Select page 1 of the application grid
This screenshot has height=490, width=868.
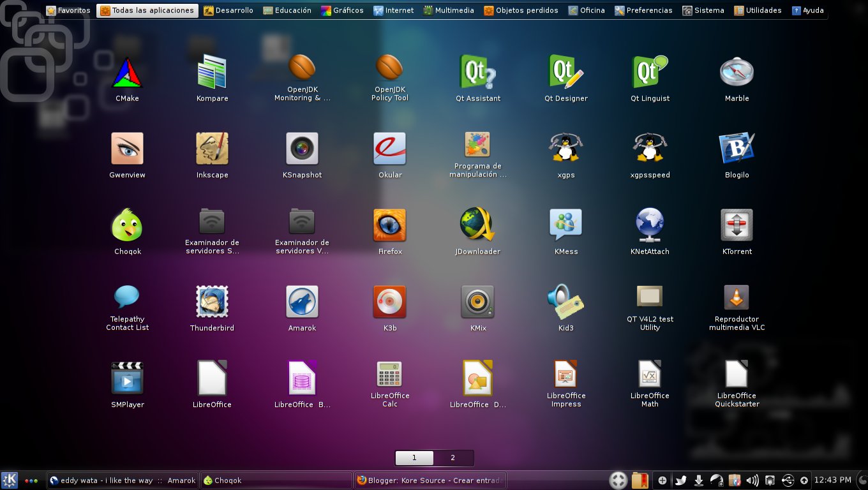click(x=414, y=457)
